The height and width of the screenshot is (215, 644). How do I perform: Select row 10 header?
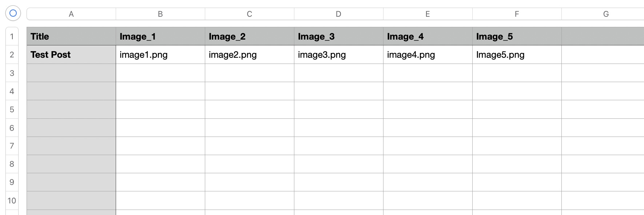[12, 200]
